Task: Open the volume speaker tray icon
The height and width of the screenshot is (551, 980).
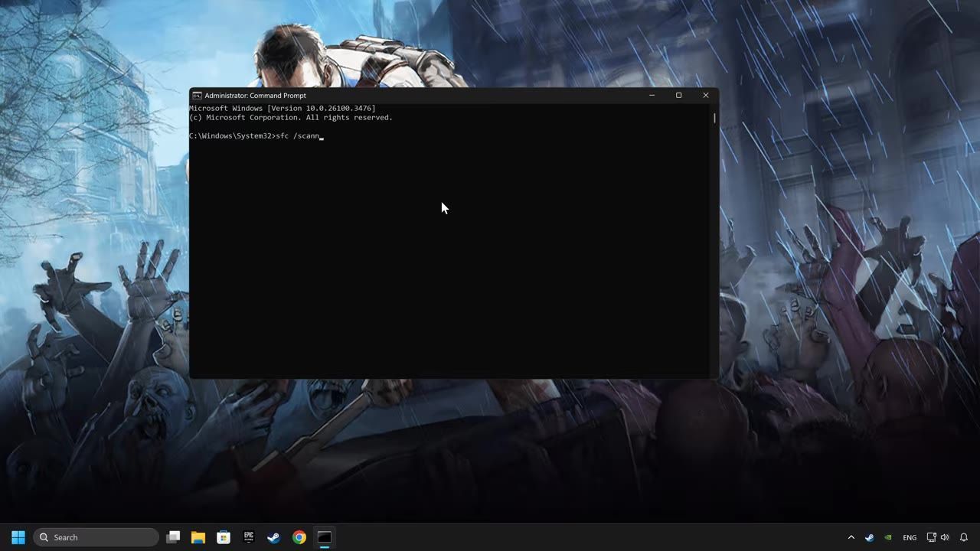Action: [x=945, y=537]
